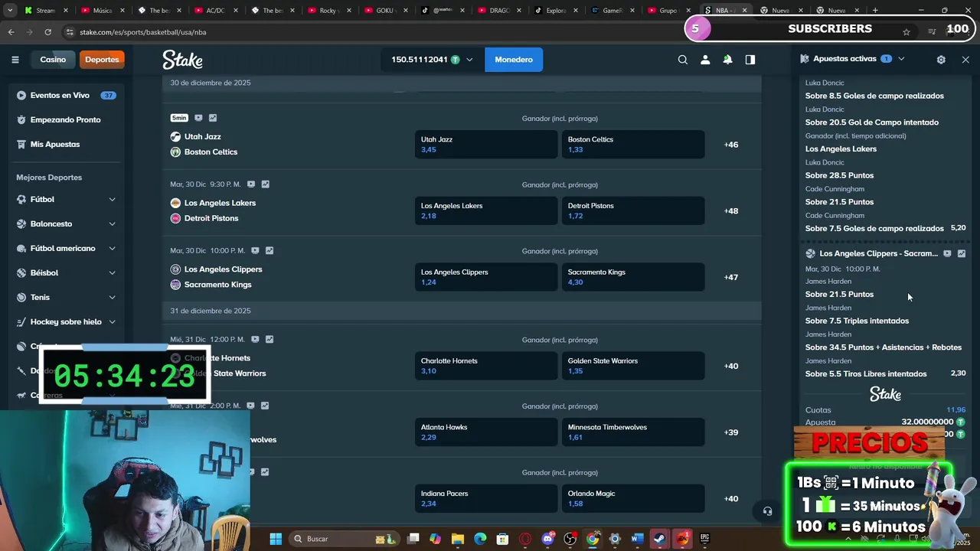
Task: Select Detroit Pistons odds 1,72
Action: (633, 210)
